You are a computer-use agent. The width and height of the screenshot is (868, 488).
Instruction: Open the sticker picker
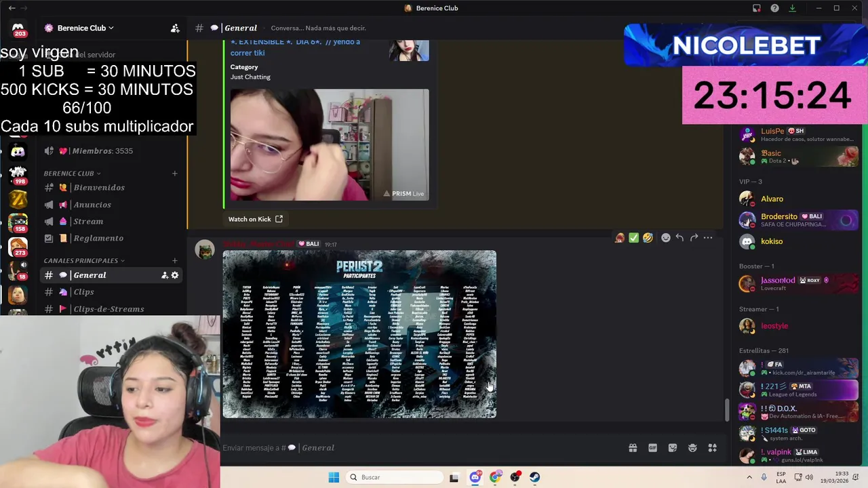[x=673, y=448]
